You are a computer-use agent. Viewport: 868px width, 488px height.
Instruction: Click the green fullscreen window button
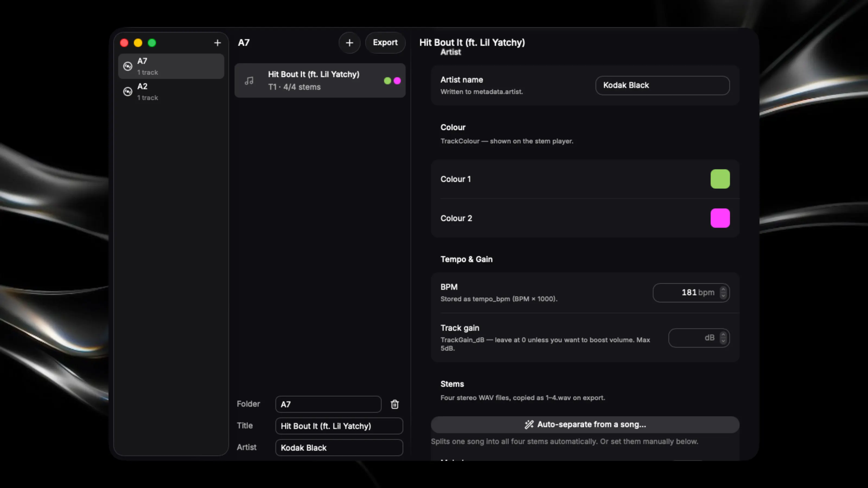pyautogui.click(x=152, y=43)
